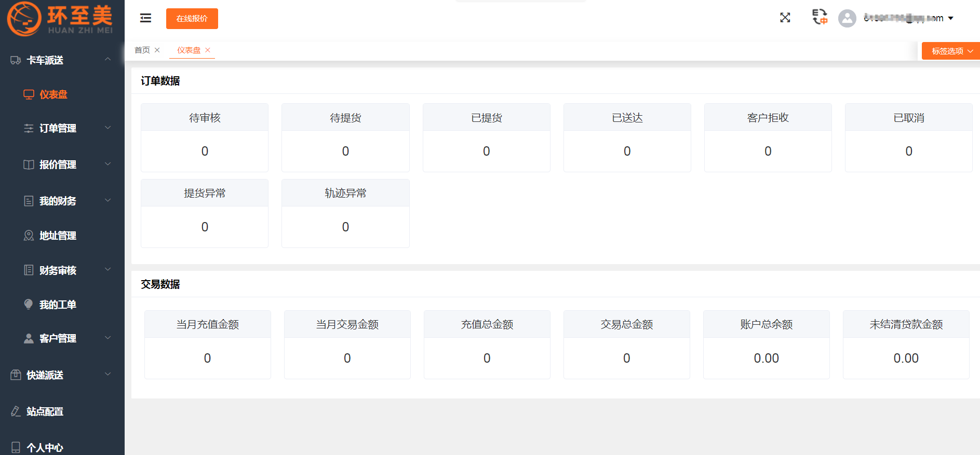Click the 待审核 order count card
Image resolution: width=980 pixels, height=455 pixels.
click(205, 137)
